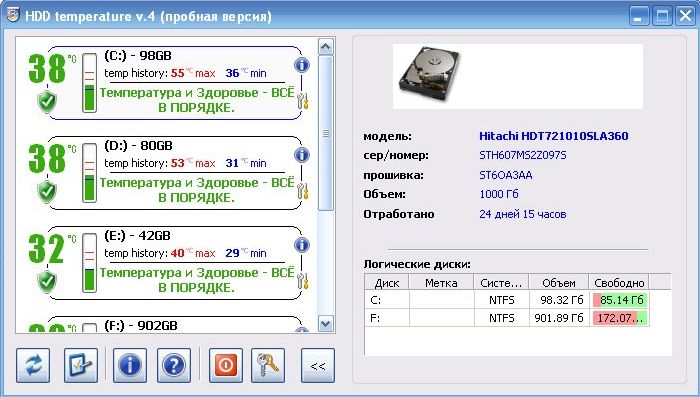Screen dimensions: 700x397
Task: Click the info icon on the E: drive card
Action: coord(302,245)
